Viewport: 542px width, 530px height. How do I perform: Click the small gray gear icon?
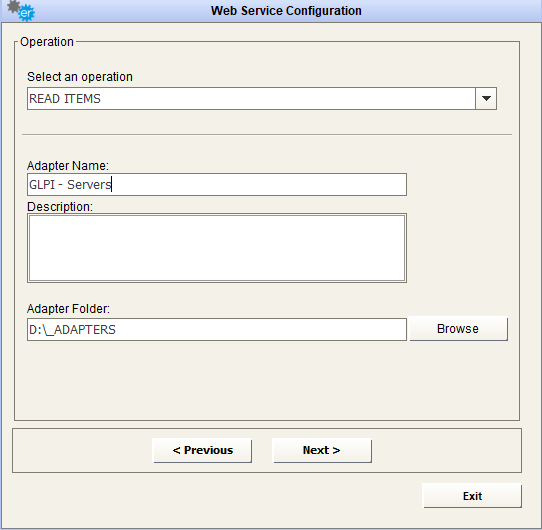click(13, 6)
